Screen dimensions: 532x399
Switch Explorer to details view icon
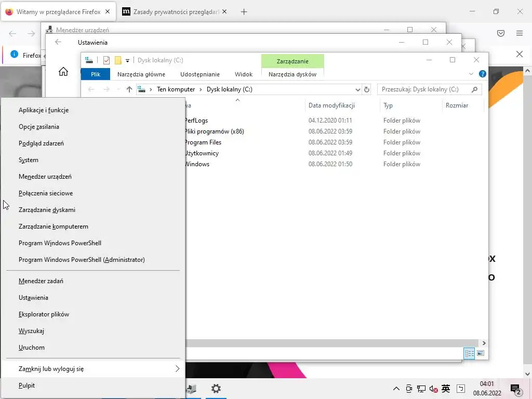coord(469,353)
